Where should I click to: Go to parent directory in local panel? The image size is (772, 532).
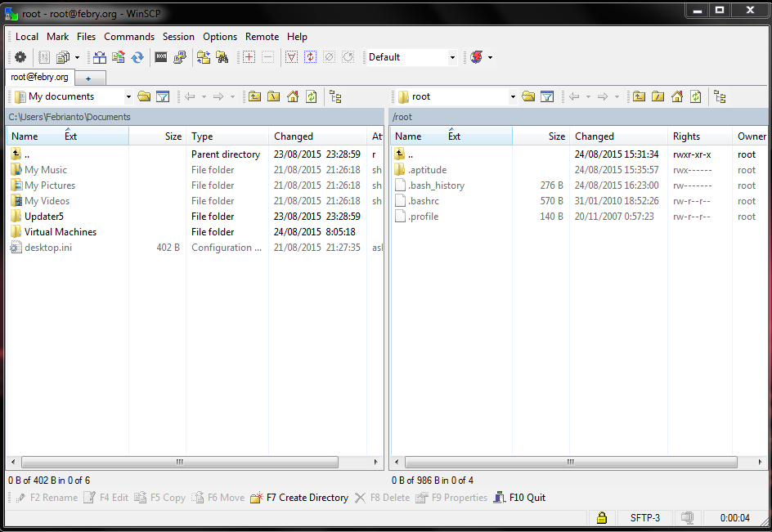[254, 96]
